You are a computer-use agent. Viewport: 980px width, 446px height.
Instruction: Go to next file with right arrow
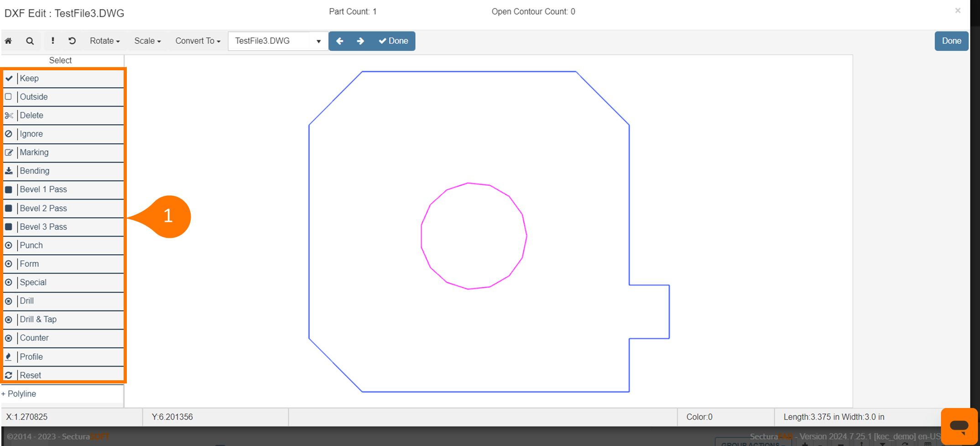click(360, 41)
